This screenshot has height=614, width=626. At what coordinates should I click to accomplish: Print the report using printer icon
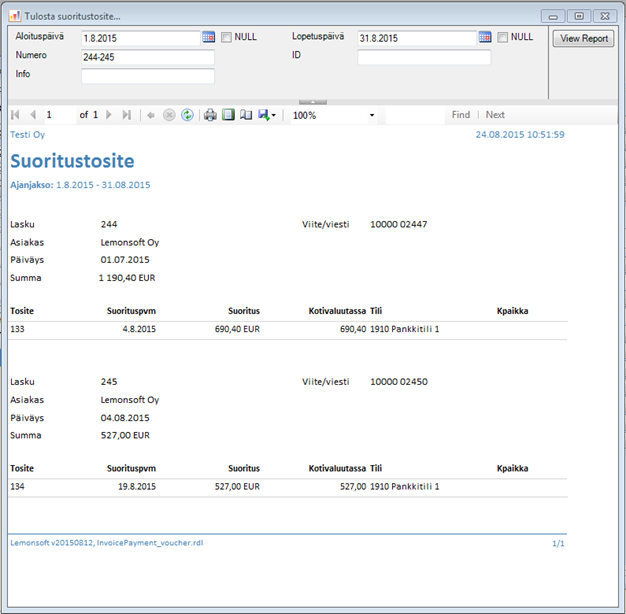point(210,115)
